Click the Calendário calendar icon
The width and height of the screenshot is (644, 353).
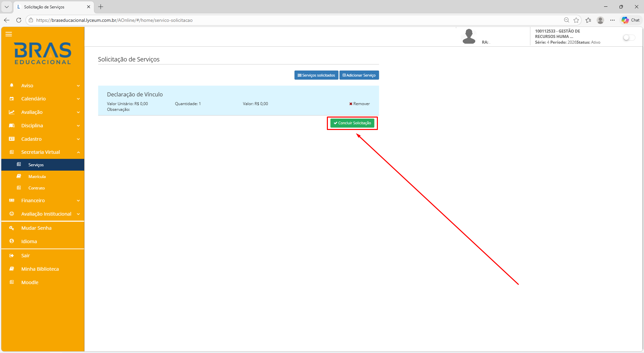(x=12, y=99)
